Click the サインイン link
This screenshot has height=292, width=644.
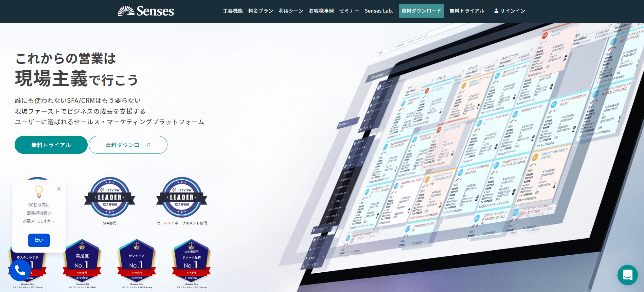tap(513, 11)
